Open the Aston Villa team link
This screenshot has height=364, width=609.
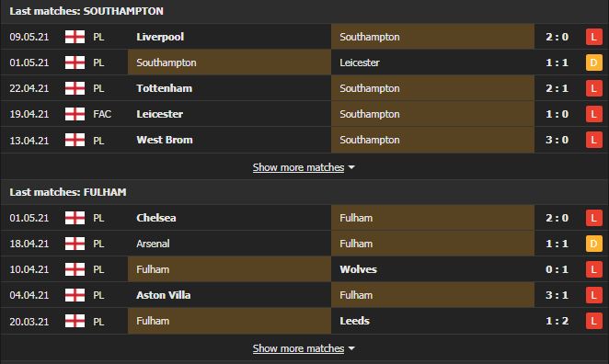tap(164, 295)
